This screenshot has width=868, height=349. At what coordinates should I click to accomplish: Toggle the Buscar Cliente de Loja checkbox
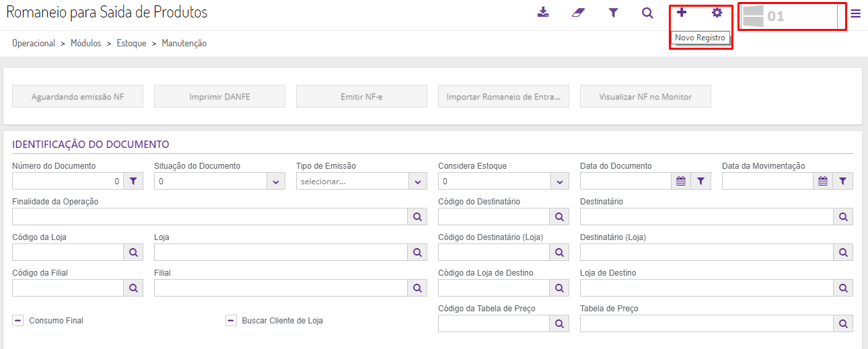(x=231, y=321)
